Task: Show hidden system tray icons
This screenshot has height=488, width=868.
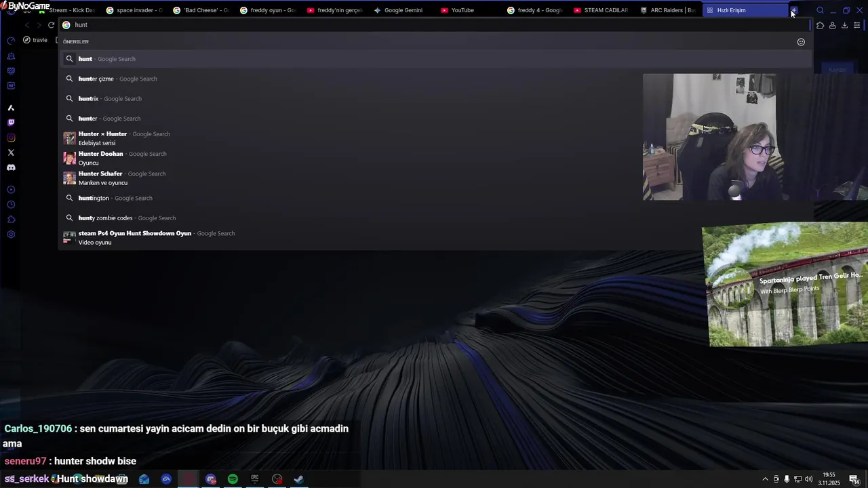Action: click(765, 479)
